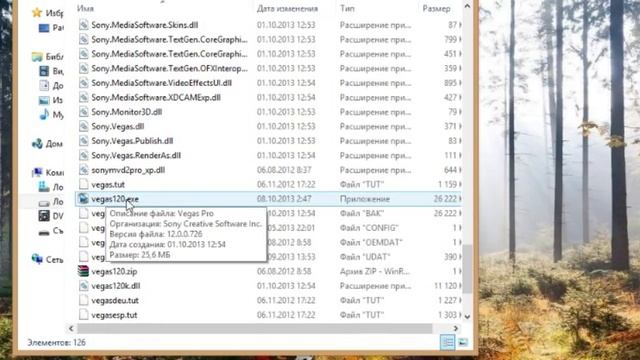Select the Sony.Monitor3D.dll icon
Screen dimensions: 640x360
click(x=84, y=112)
